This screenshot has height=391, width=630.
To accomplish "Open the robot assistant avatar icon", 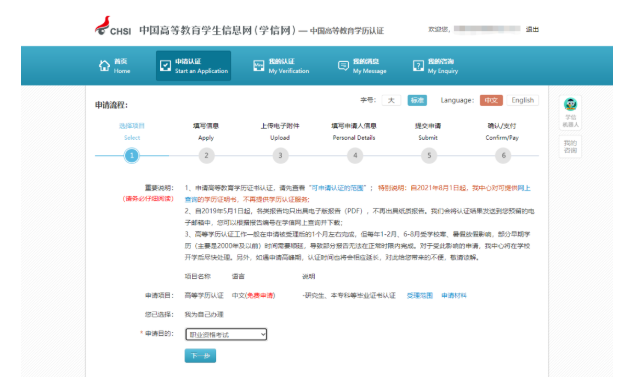I will [570, 104].
